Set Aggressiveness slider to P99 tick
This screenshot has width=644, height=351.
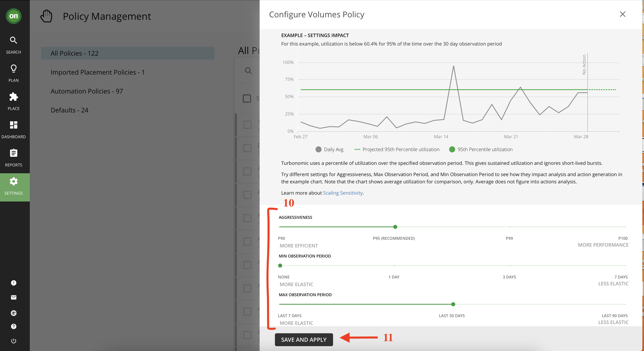pyautogui.click(x=510, y=227)
